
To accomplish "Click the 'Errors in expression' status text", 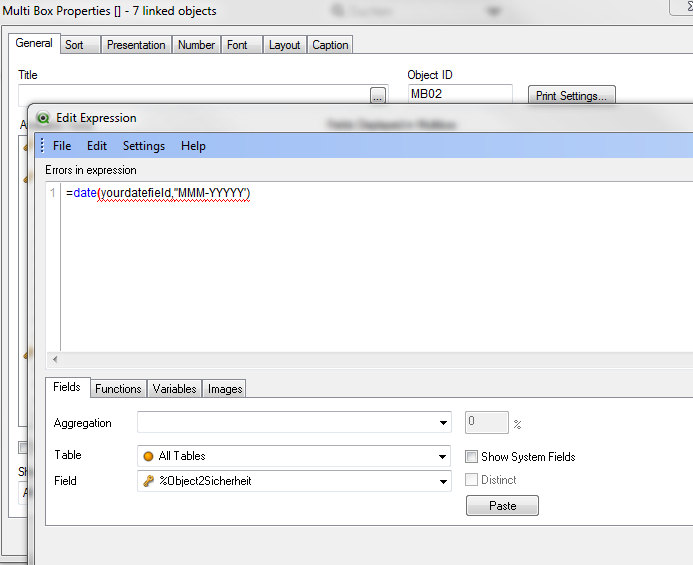I will (91, 170).
